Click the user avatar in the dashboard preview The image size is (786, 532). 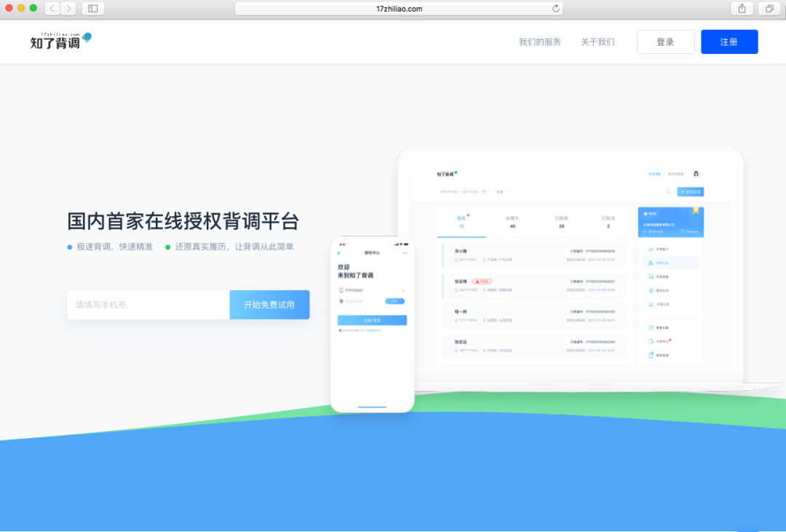point(696,174)
